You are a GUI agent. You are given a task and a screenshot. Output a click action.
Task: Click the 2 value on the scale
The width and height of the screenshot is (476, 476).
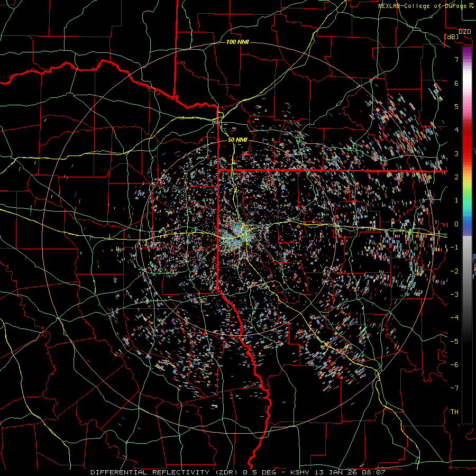point(456,177)
